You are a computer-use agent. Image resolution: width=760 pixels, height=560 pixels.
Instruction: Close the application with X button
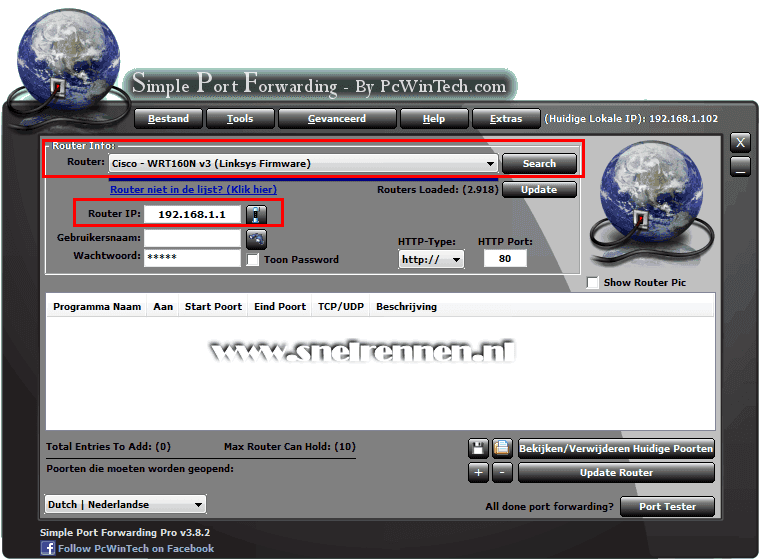click(x=740, y=143)
